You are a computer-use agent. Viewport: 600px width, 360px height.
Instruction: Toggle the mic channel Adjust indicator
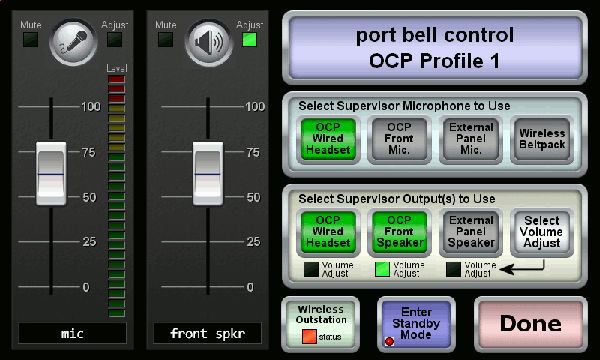114,39
